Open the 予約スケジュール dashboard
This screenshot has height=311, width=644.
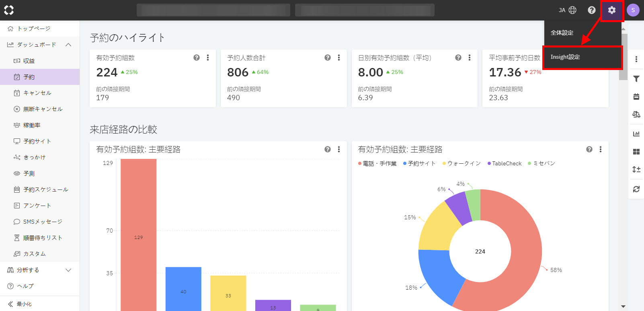(x=39, y=189)
